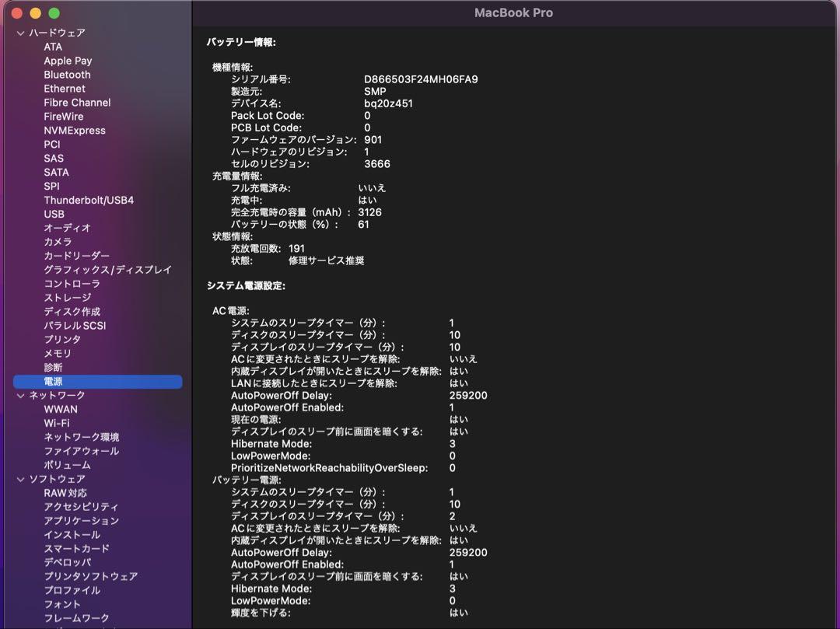
Task: Select パラレル SCSI in the sidebar
Action: pos(75,326)
